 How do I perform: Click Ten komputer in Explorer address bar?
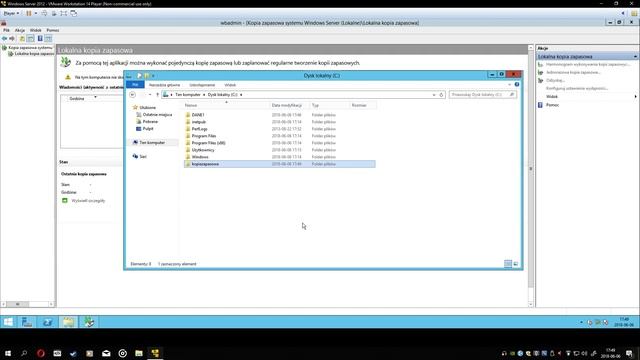(188, 95)
